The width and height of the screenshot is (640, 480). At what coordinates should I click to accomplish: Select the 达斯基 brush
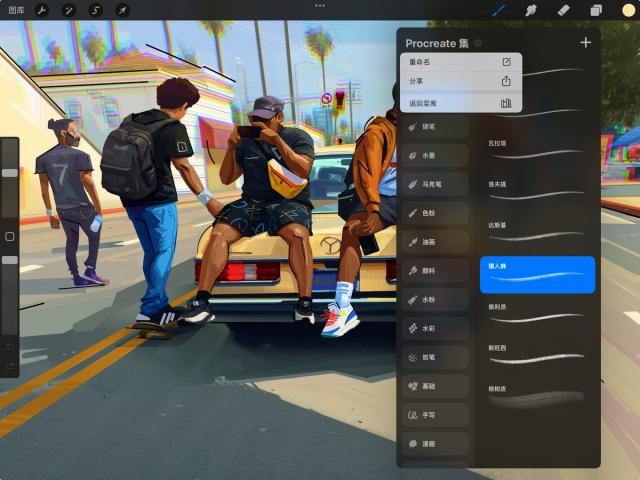pyautogui.click(x=538, y=233)
